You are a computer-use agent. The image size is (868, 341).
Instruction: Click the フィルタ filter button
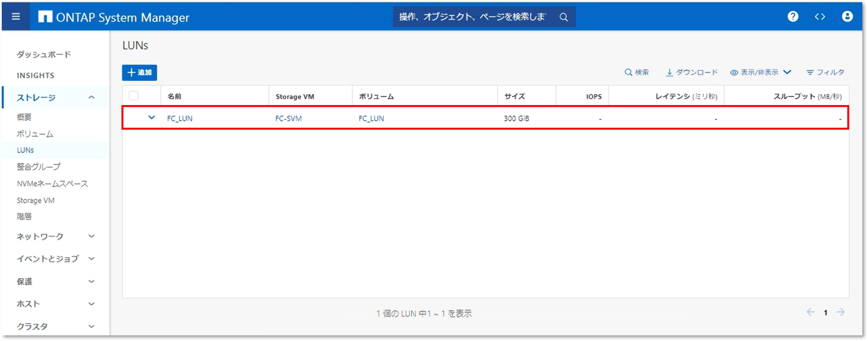tap(825, 72)
